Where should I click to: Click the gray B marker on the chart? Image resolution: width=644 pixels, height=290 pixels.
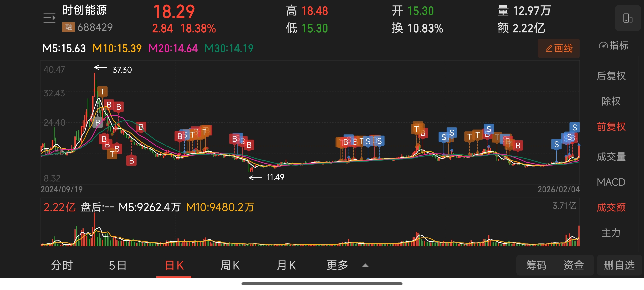tap(97, 122)
